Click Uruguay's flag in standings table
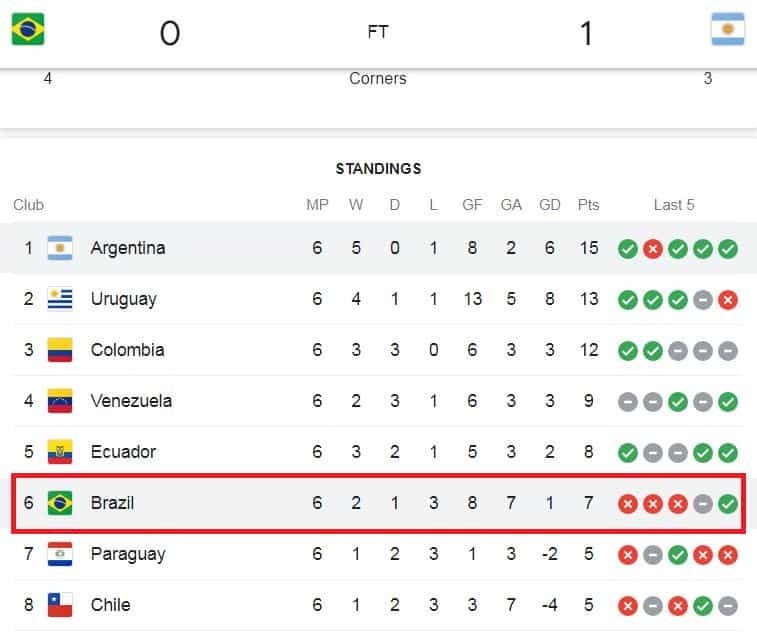Image resolution: width=757 pixels, height=637 pixels. [x=60, y=299]
